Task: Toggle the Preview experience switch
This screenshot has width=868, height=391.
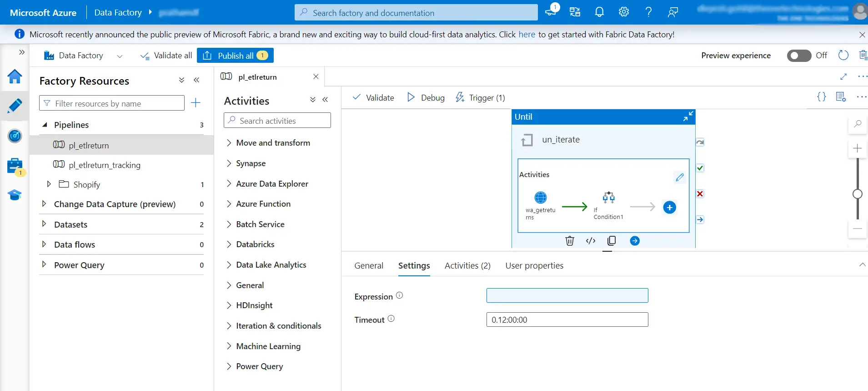Action: click(x=799, y=56)
